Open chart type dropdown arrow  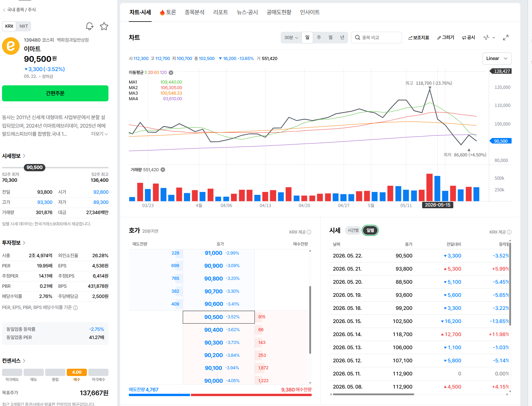[494, 38]
